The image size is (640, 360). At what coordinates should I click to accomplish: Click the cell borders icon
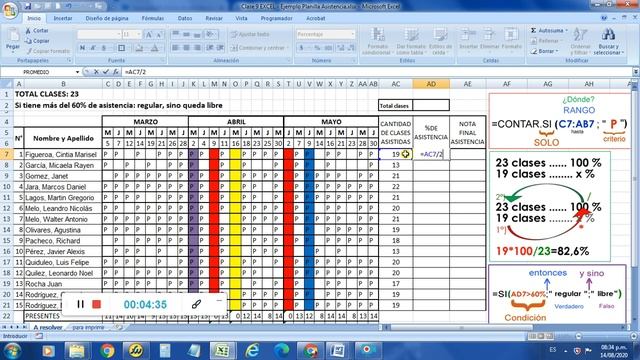(x=122, y=48)
